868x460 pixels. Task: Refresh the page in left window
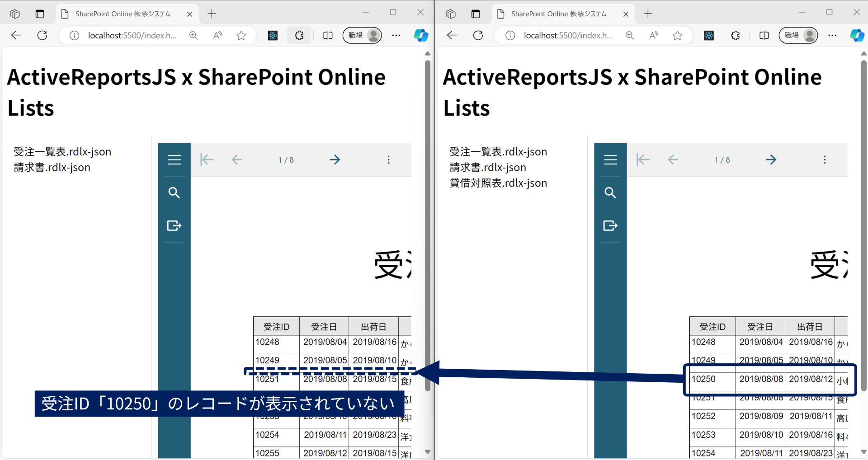pyautogui.click(x=42, y=35)
